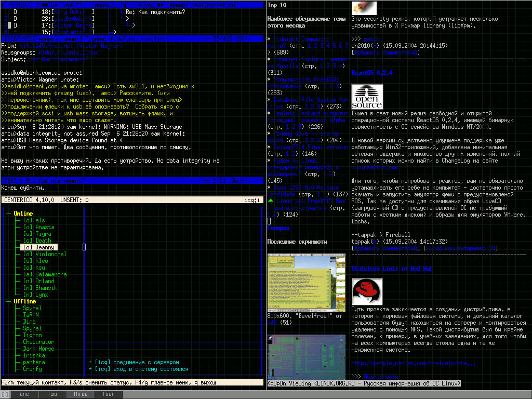Click the pager icon left of workspace one
Image resolution: width=532 pixels, height=399 pixels.
click(5, 394)
